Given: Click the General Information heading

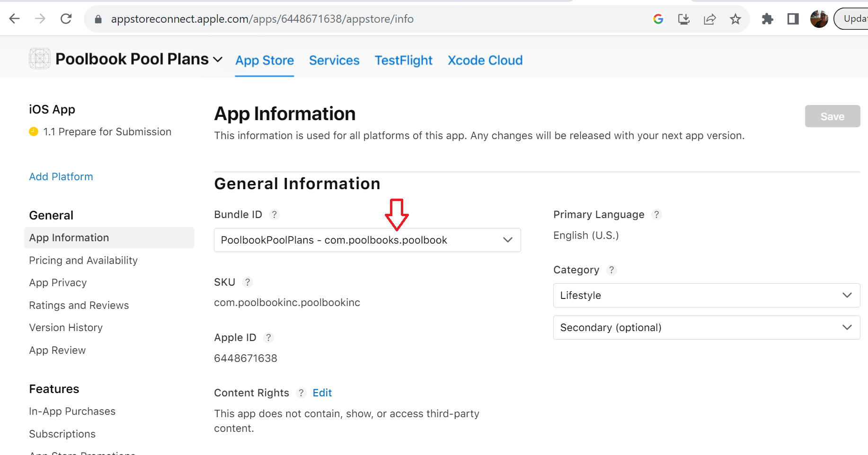Looking at the screenshot, I should coord(297,184).
